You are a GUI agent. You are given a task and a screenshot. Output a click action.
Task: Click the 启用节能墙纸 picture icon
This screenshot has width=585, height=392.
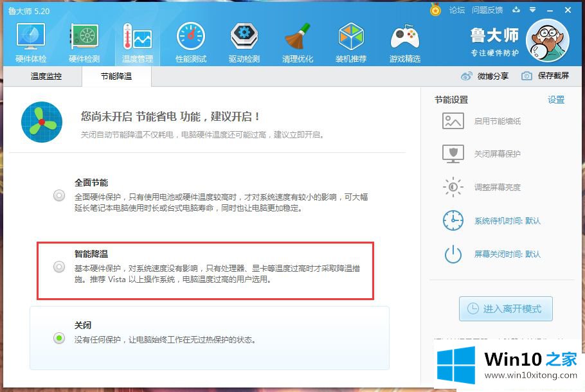tap(453, 121)
